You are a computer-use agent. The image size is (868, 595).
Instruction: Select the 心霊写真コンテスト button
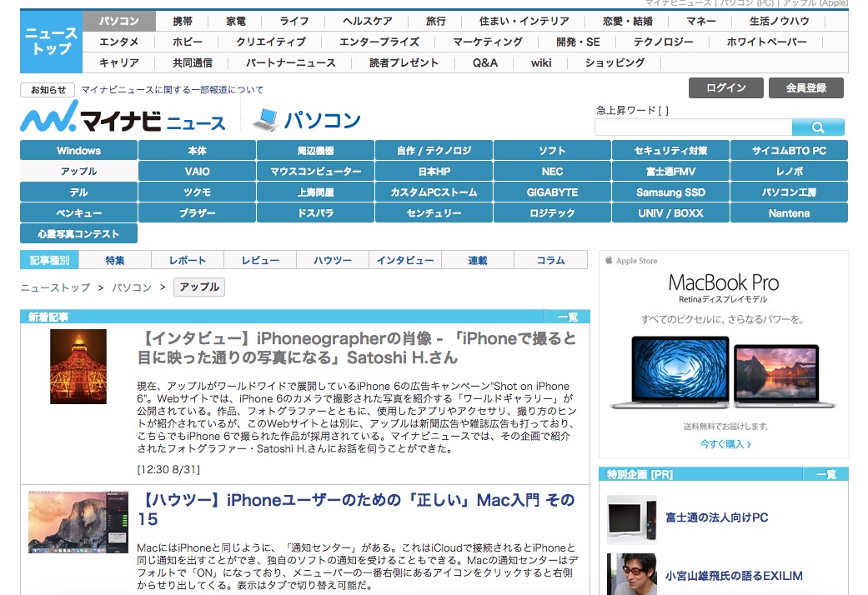click(x=78, y=234)
